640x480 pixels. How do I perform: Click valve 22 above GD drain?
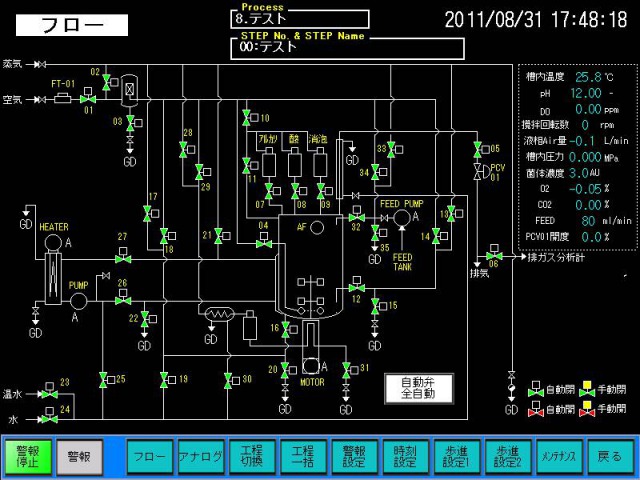pos(148,319)
